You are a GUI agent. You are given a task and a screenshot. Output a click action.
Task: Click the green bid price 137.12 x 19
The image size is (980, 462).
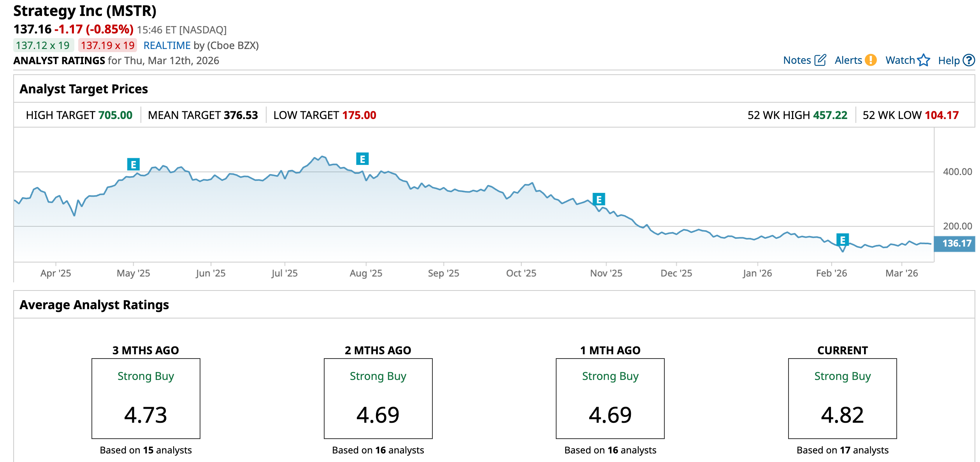point(43,45)
